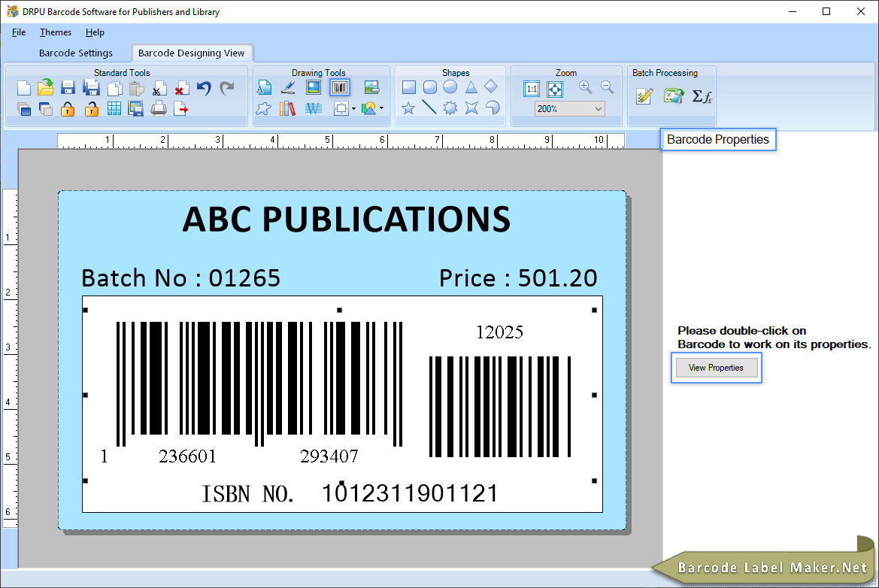879x588 pixels.
Task: Insert watermark with the W icon
Action: pyautogui.click(x=314, y=108)
